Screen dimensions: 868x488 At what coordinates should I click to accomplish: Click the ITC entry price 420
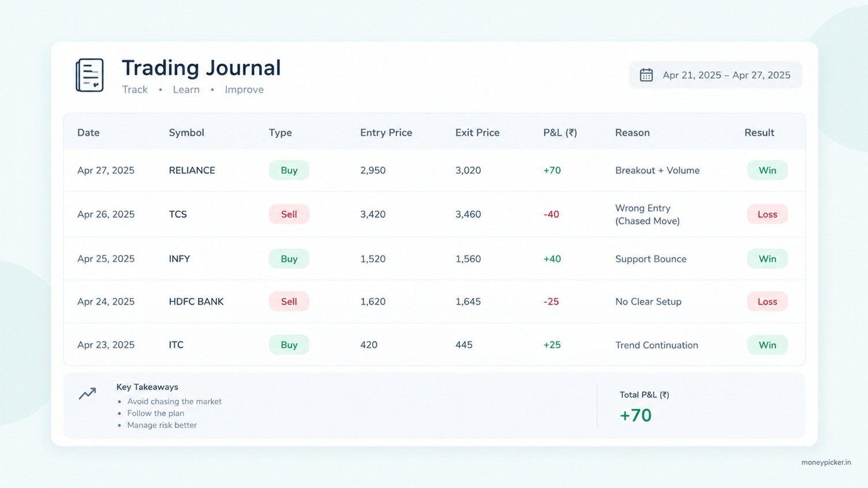[x=369, y=344]
